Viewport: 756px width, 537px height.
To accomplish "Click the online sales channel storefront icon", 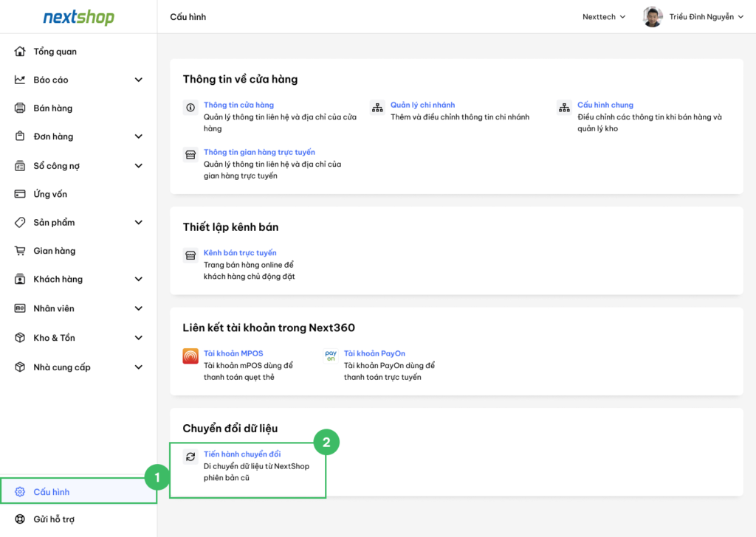I will coord(190,255).
